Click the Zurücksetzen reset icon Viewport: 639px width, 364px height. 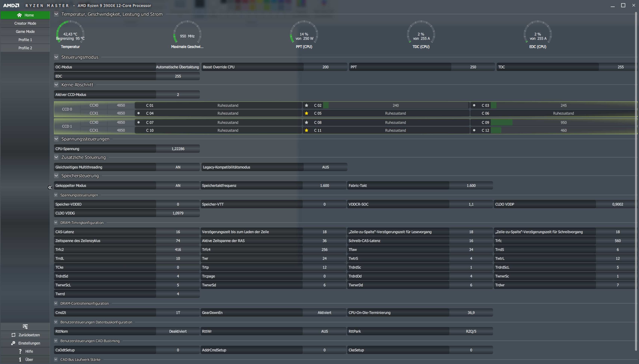[14, 335]
